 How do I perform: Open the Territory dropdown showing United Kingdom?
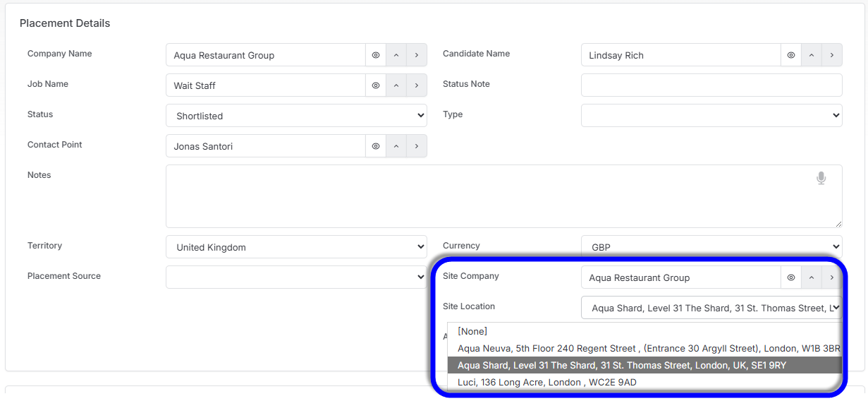click(x=296, y=247)
